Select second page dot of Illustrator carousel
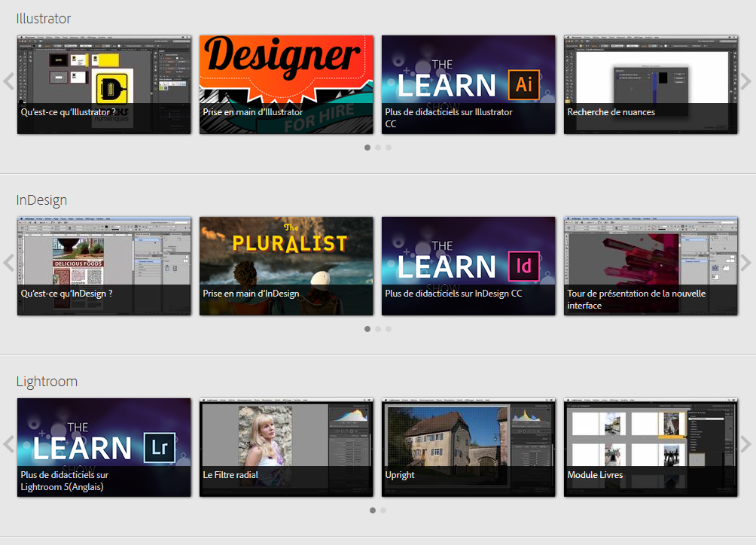This screenshot has height=545, width=756. coord(378,148)
